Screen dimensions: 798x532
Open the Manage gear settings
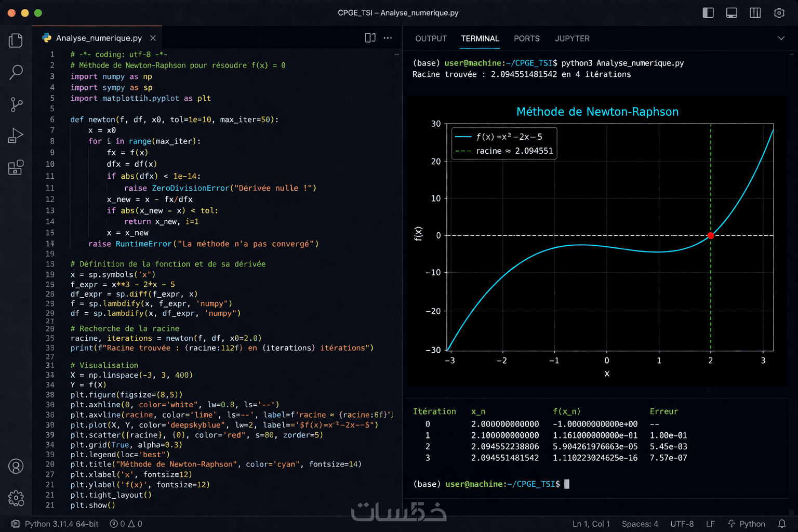16,498
